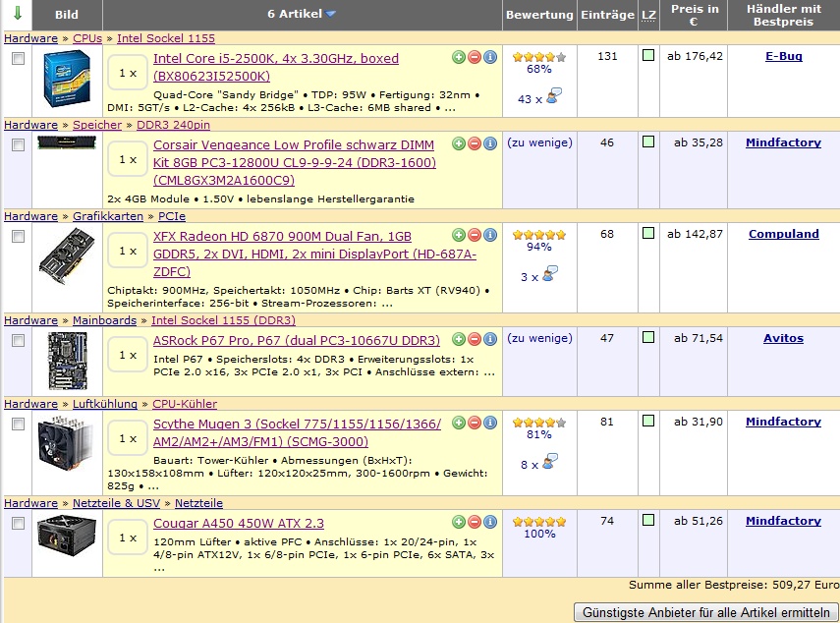The image size is (840, 623).
Task: Open the 3 user reviews for XFX Radeon
Action: [x=539, y=275]
